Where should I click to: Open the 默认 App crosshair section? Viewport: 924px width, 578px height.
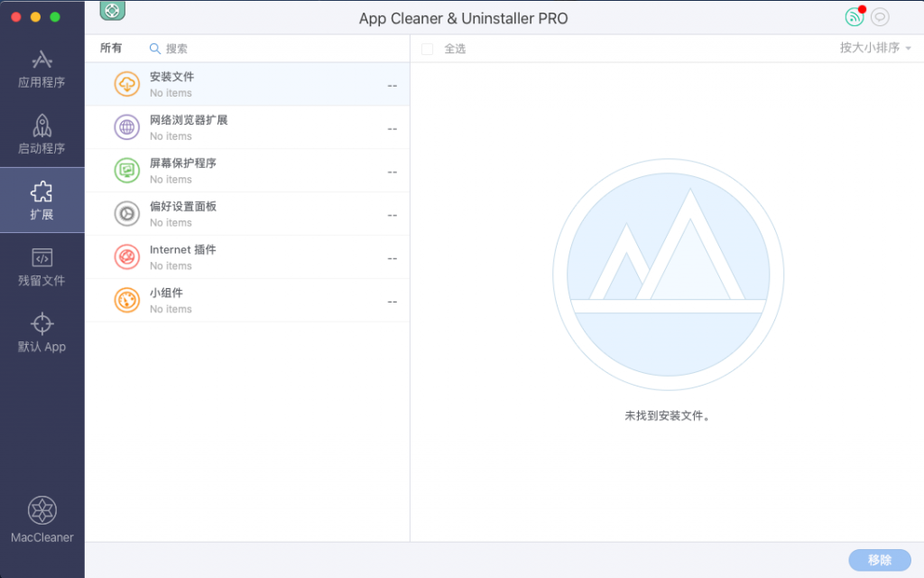coord(42,332)
